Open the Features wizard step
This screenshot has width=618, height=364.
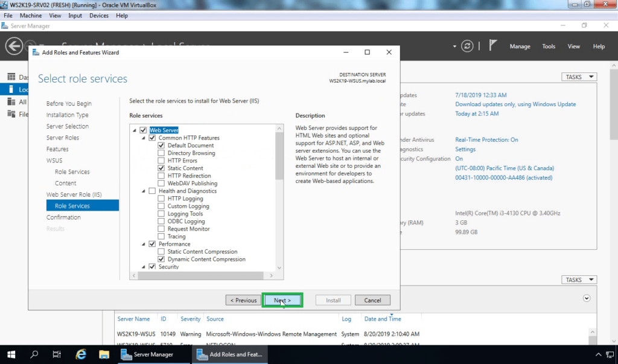point(57,149)
